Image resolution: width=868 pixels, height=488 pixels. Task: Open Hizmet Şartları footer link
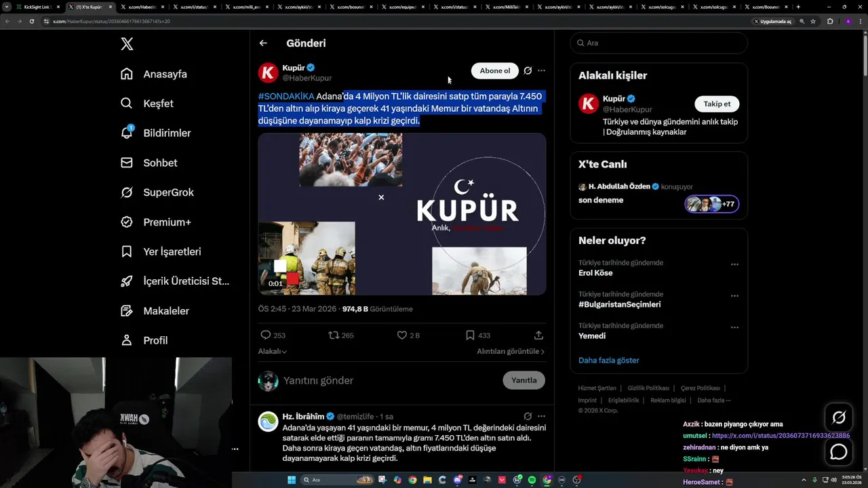coord(597,388)
